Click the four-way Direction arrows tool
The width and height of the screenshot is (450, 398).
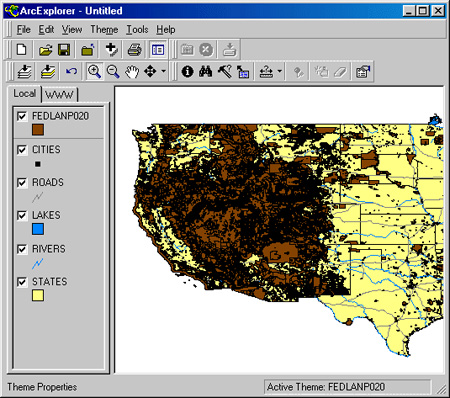150,71
